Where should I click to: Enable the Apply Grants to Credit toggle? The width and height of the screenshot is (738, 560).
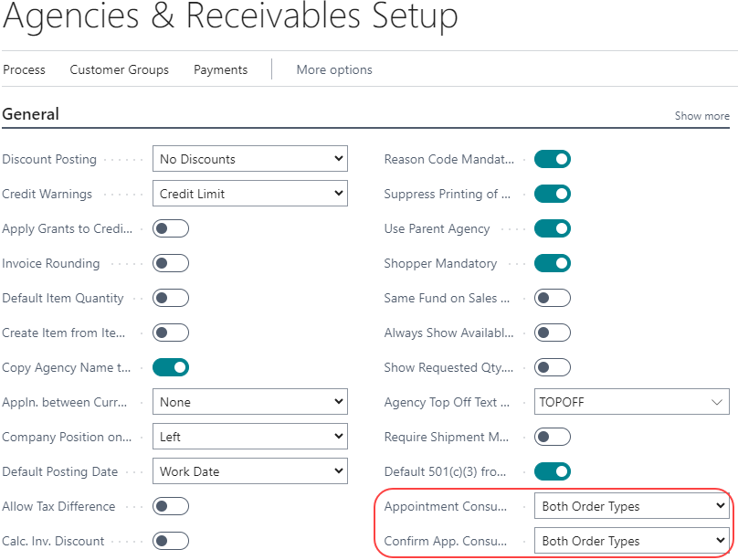[x=171, y=228]
